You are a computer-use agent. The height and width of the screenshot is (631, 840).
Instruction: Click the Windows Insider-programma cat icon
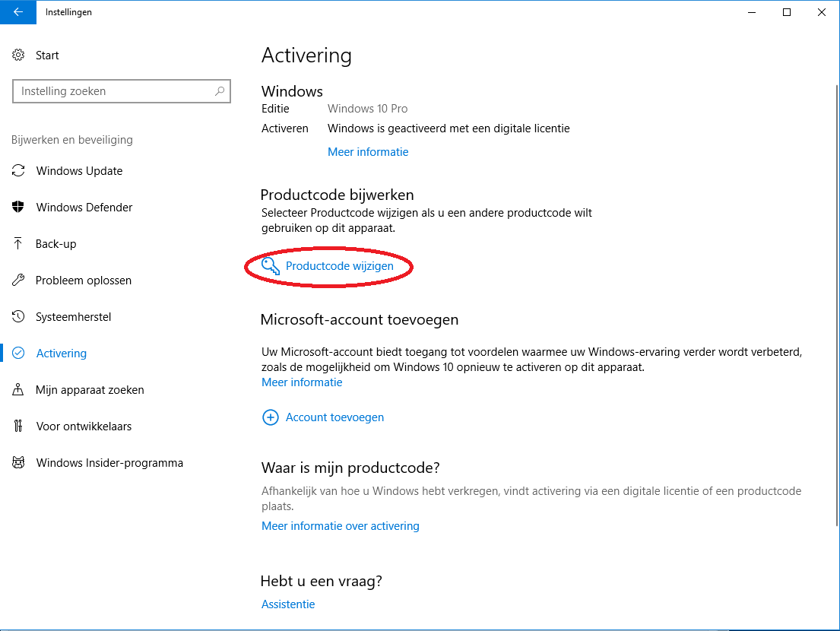(x=18, y=462)
